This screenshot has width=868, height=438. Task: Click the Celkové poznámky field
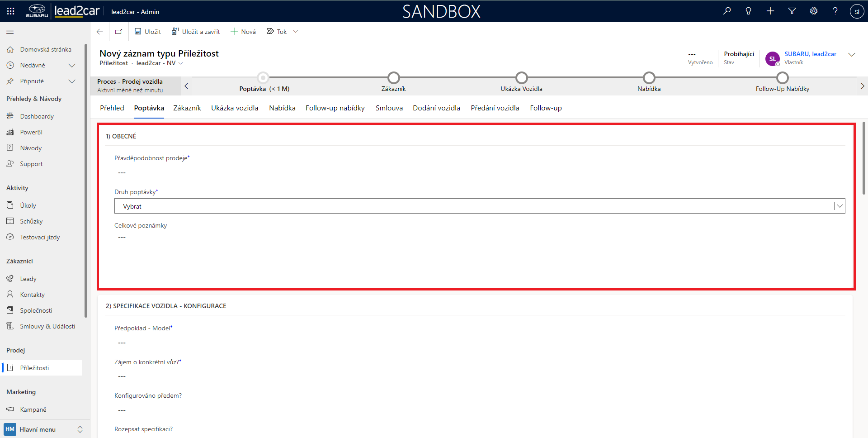[479, 238]
